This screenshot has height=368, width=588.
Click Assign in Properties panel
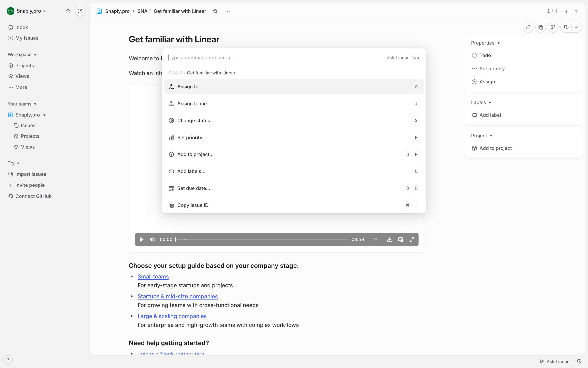[483, 82]
